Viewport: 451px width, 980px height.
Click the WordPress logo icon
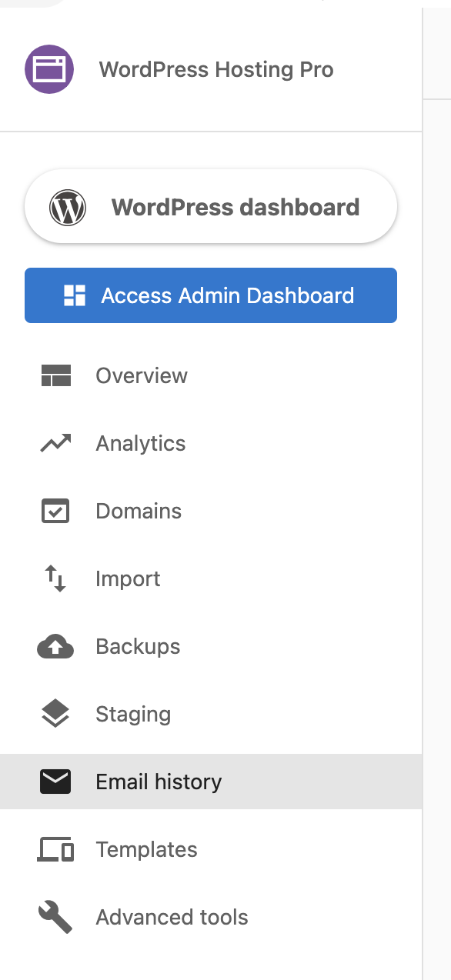68,208
